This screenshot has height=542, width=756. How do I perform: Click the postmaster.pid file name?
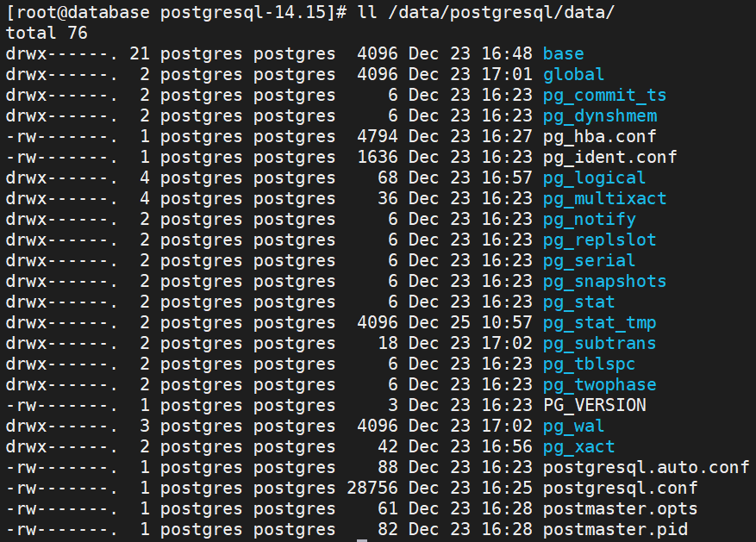(615, 529)
